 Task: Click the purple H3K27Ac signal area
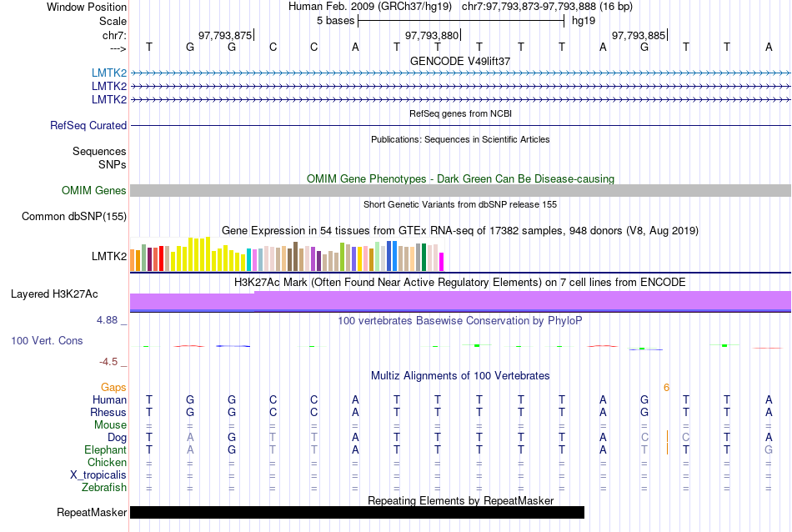tap(460, 301)
